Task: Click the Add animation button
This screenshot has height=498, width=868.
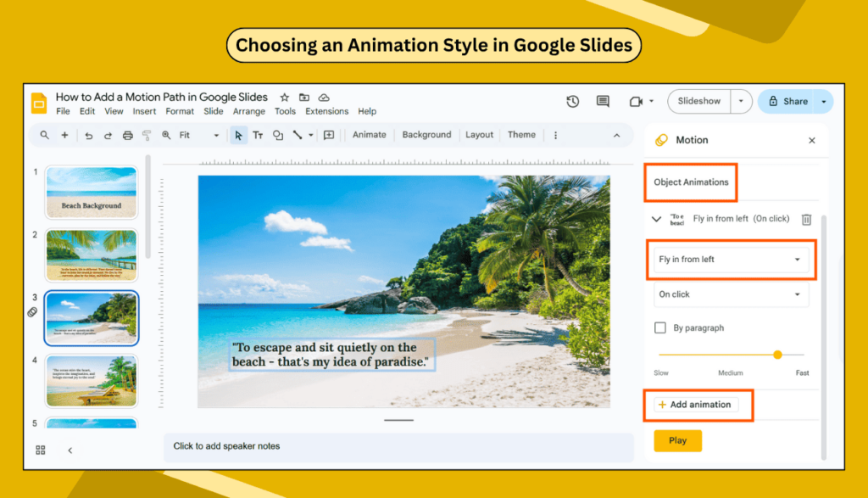Action: coord(695,405)
